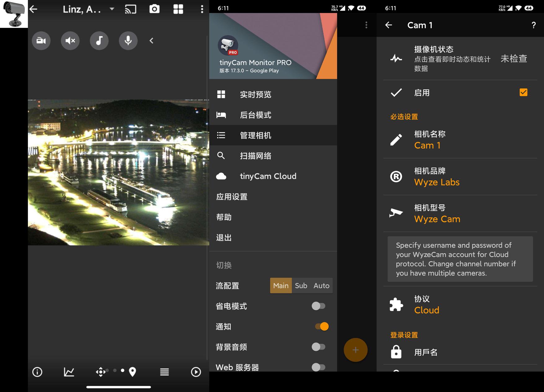Toggle the 通知 switch off
Screen dimensions: 544x392
click(x=322, y=326)
